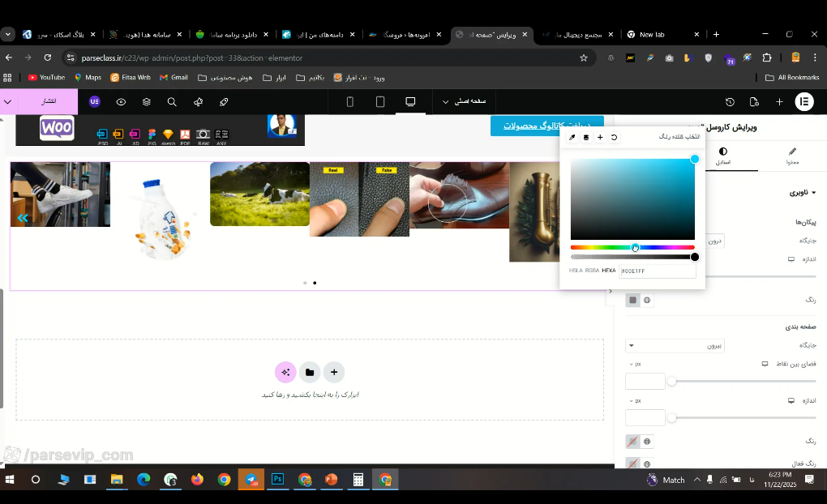This screenshot has width=827, height=504.
Task: Open the Unlimited Elements UE icon
Action: pos(94,102)
